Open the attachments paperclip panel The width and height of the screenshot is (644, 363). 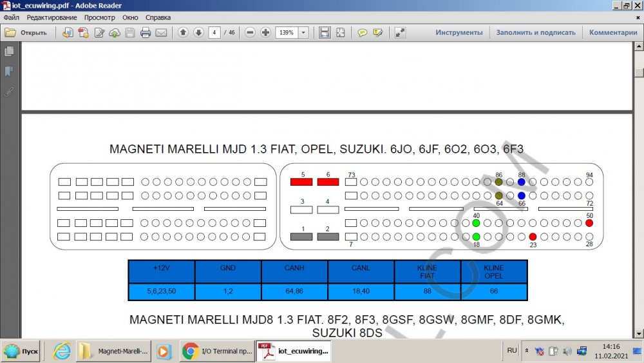pos(9,92)
